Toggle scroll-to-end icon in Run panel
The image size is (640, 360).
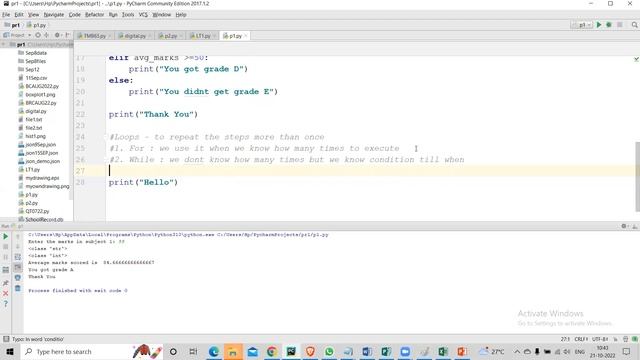point(18,267)
